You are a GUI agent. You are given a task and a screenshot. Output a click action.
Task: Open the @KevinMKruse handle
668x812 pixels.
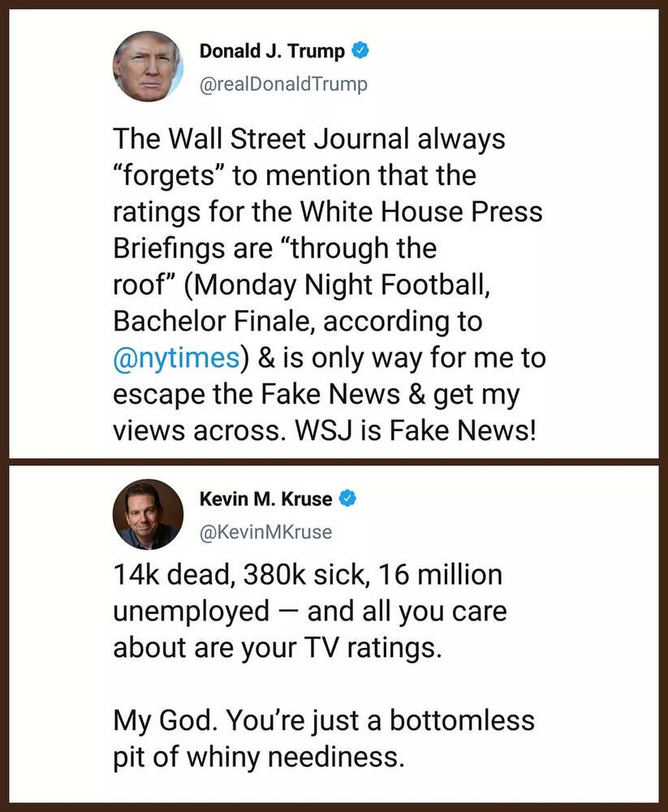[x=265, y=532]
